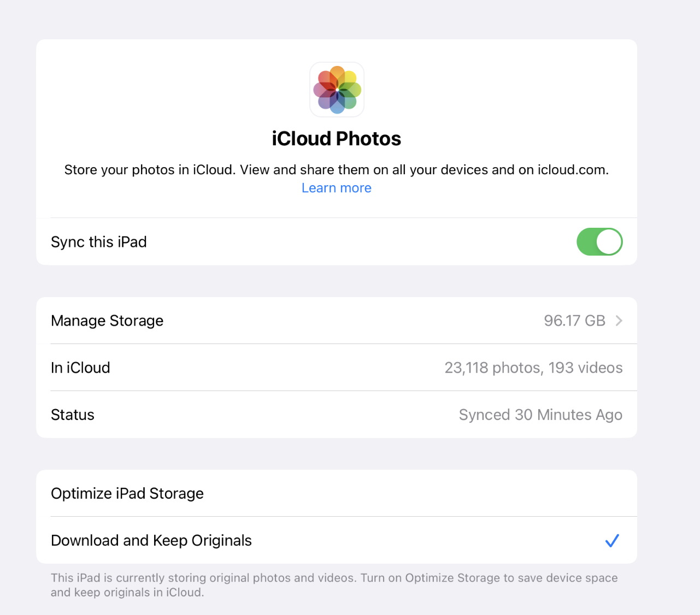Viewport: 700px width, 615px height.
Task: Click the Synced 30 Minutes Ago text
Action: click(540, 415)
